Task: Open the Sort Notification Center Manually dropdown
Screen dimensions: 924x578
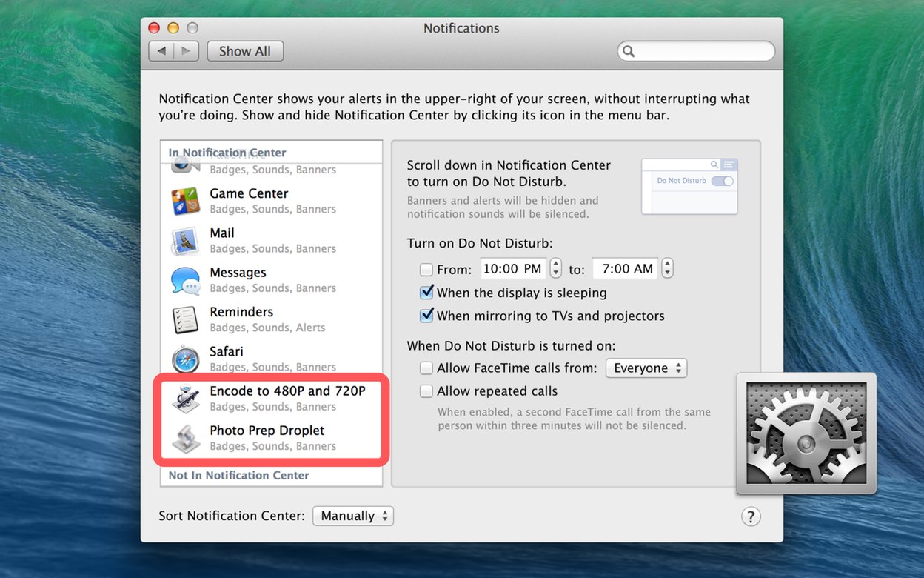Action: pyautogui.click(x=353, y=516)
